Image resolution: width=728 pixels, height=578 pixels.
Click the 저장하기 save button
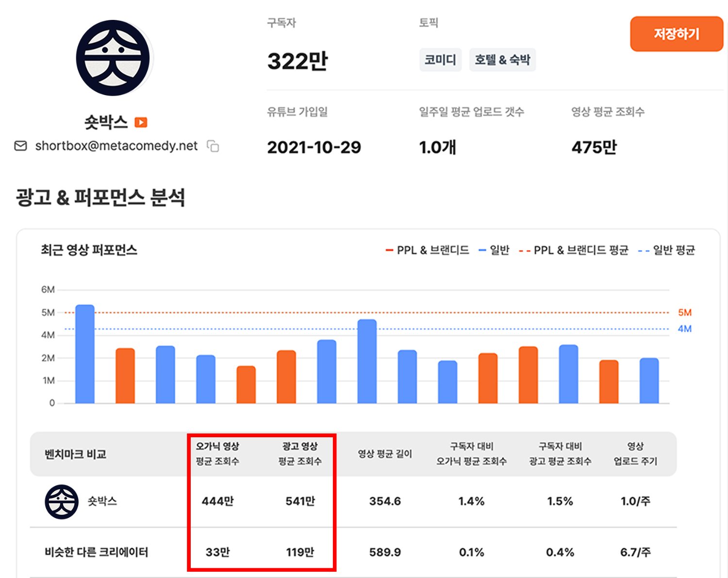point(677,34)
